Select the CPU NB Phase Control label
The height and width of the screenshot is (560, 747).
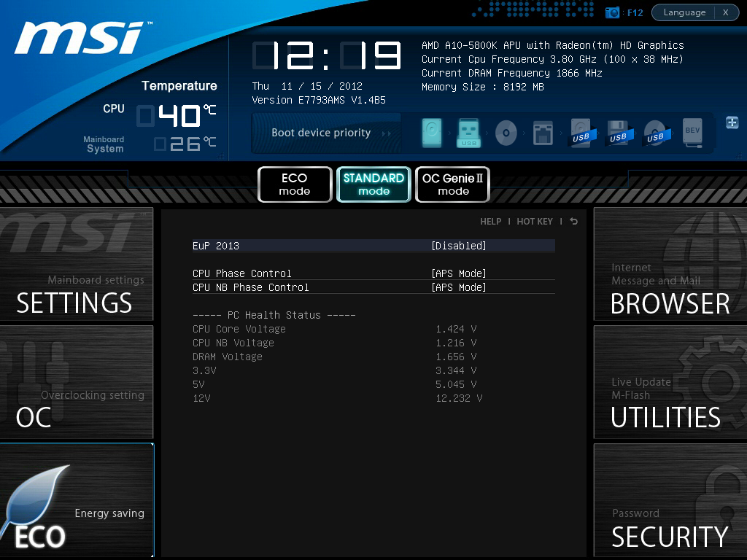click(251, 287)
